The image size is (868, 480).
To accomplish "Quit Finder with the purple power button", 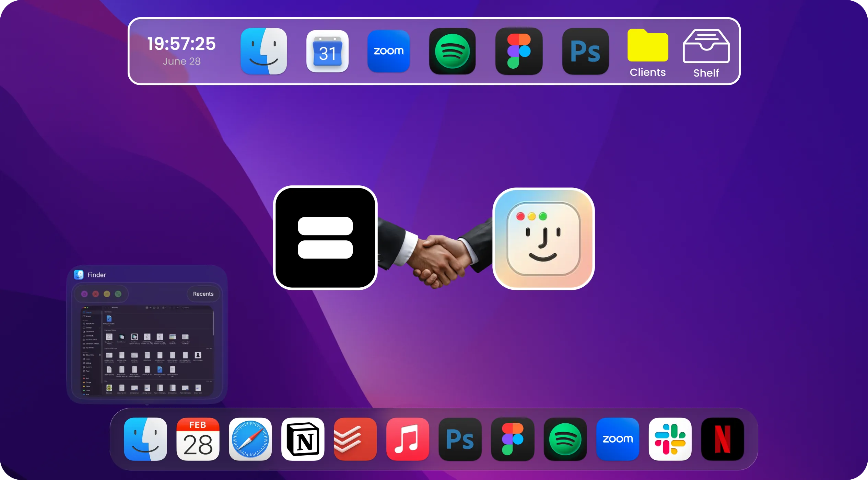I will point(84,294).
